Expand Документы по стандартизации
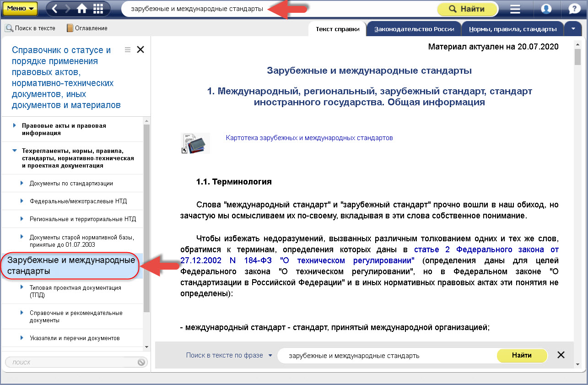588x385 pixels. pos(22,183)
